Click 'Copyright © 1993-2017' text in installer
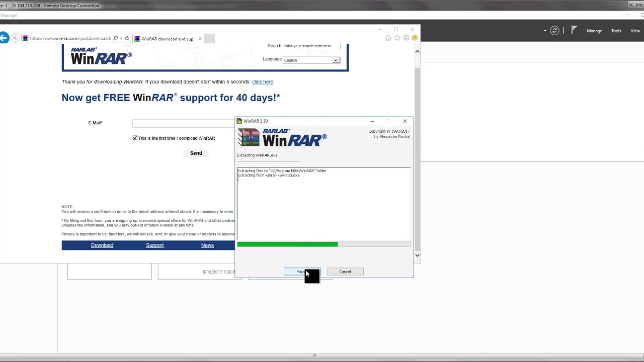This screenshot has width=644, height=362. point(389,131)
